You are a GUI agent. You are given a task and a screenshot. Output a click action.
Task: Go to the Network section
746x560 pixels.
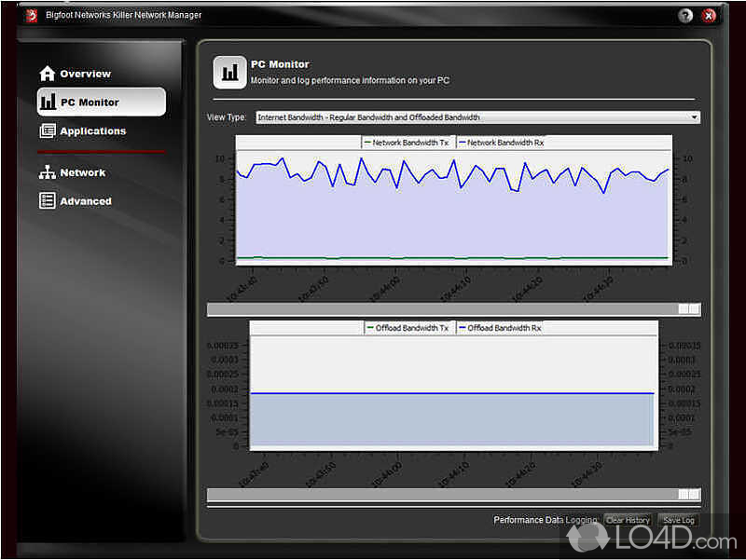click(83, 172)
